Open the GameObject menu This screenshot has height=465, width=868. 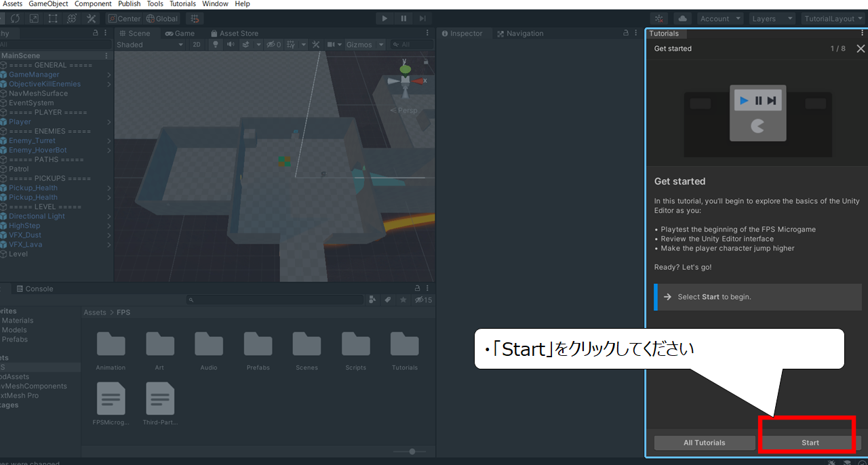(x=48, y=4)
